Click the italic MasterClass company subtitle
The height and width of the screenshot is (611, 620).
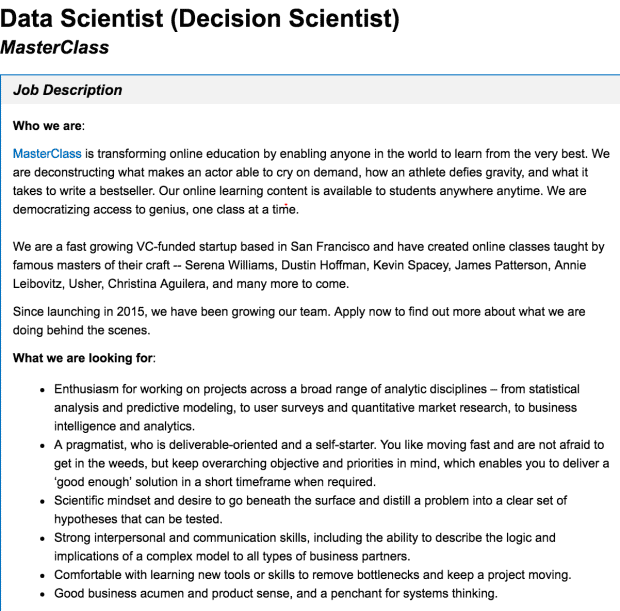(x=55, y=48)
